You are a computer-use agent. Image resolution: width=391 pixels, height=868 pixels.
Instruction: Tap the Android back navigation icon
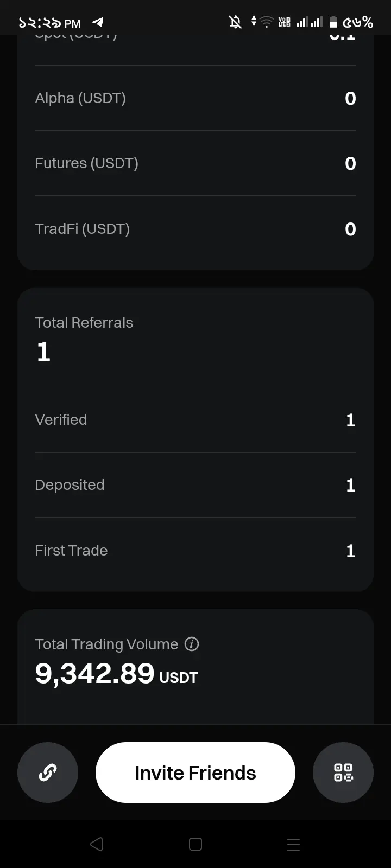97,844
